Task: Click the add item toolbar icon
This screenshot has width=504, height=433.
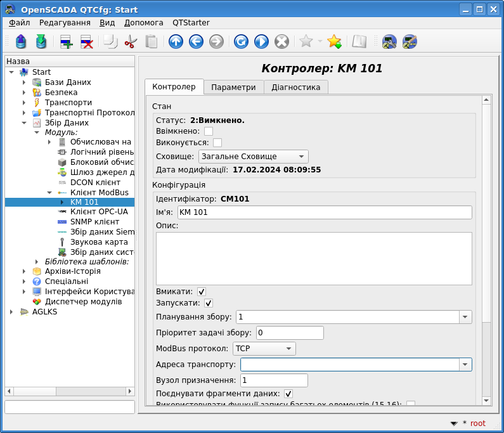Action: (x=66, y=42)
